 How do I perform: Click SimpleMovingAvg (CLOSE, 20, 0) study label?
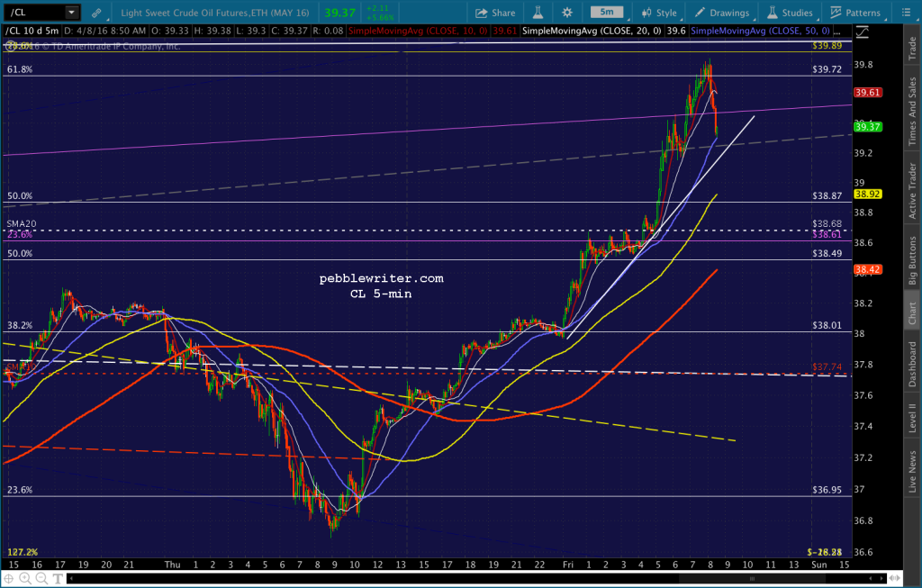point(592,31)
